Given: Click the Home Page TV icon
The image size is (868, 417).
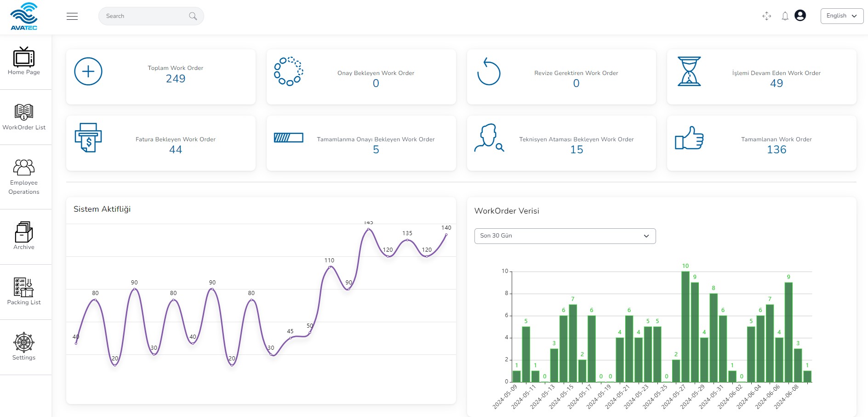Looking at the screenshot, I should point(24,57).
